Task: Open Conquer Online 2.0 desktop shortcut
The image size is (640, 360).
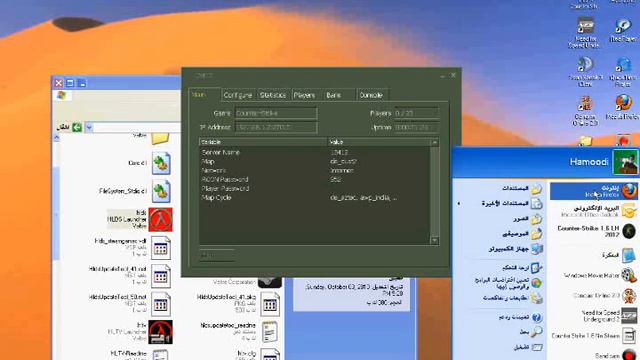Action: click(x=585, y=110)
